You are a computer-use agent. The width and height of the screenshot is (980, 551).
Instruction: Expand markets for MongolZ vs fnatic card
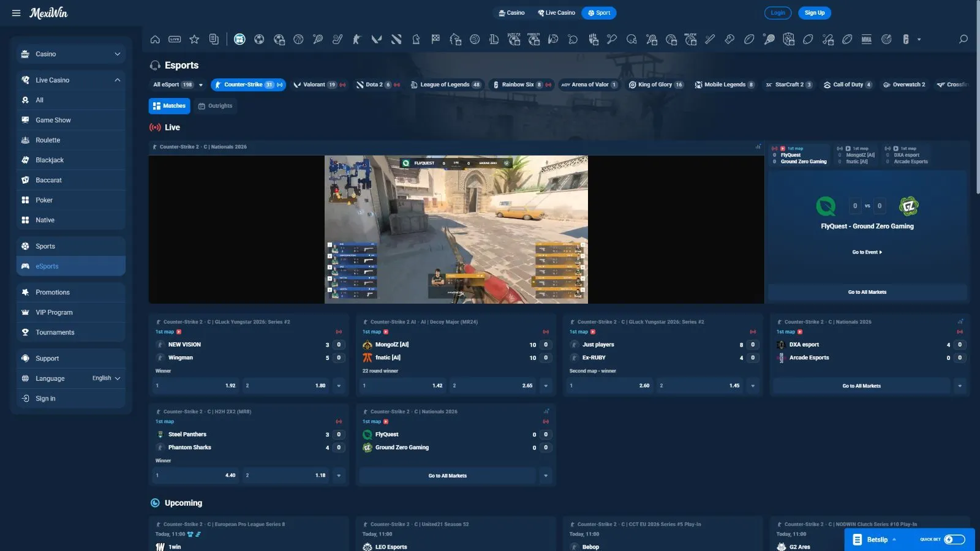(x=546, y=386)
